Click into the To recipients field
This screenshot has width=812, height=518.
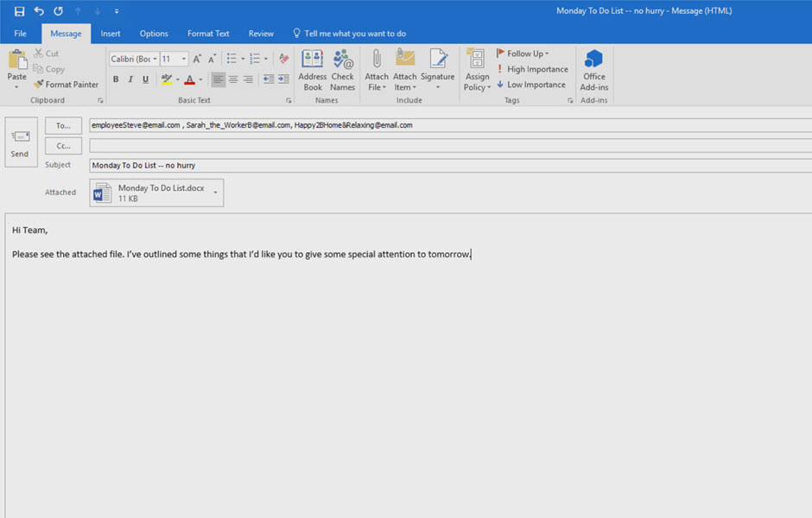[x=451, y=125]
